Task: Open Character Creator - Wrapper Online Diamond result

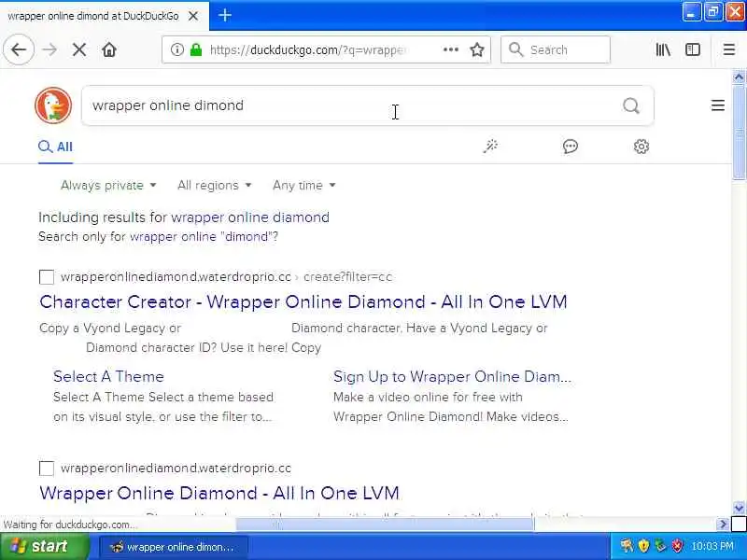Action: click(x=303, y=301)
